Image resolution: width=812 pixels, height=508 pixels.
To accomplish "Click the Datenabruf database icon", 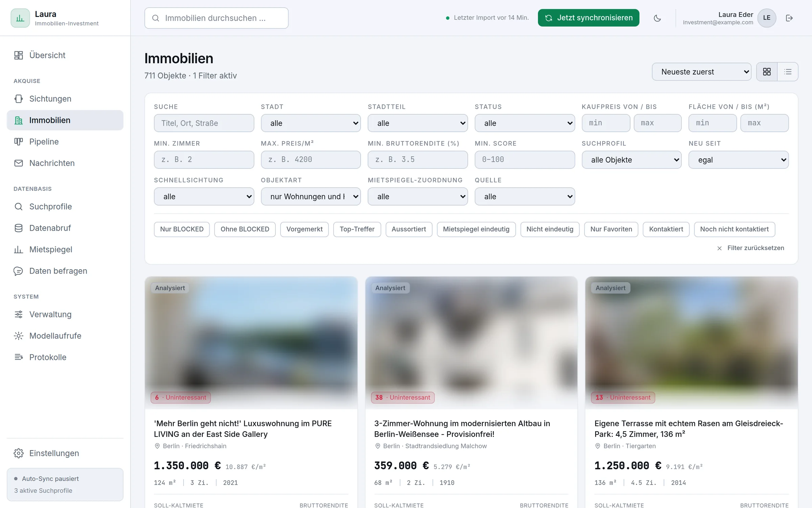I will click(x=19, y=228).
